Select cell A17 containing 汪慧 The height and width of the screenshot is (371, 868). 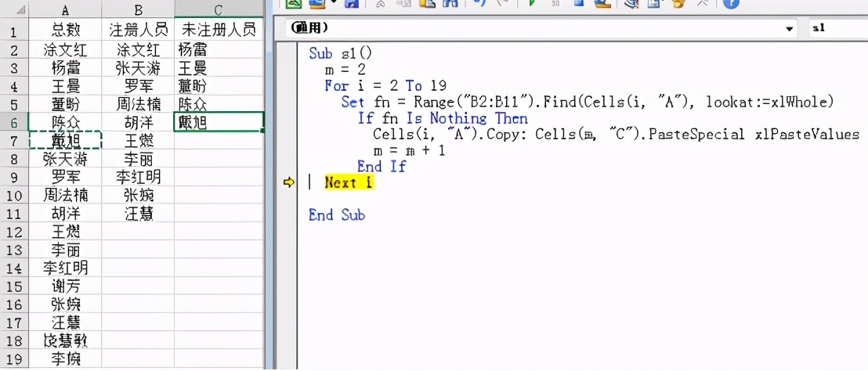65,323
